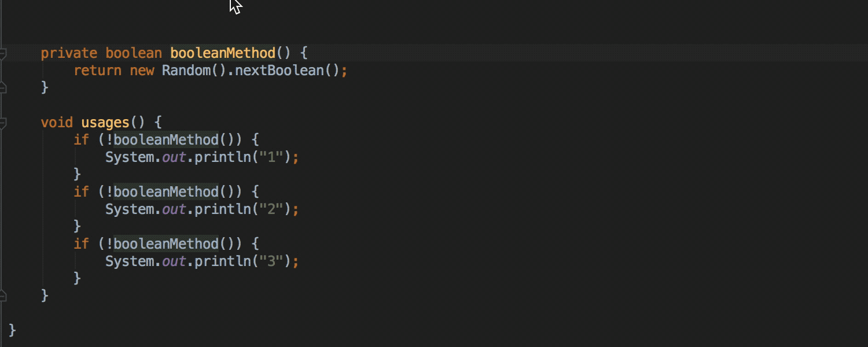This screenshot has width=868, height=347.
Task: Click the final closing brace of class
Action: coord(12,330)
